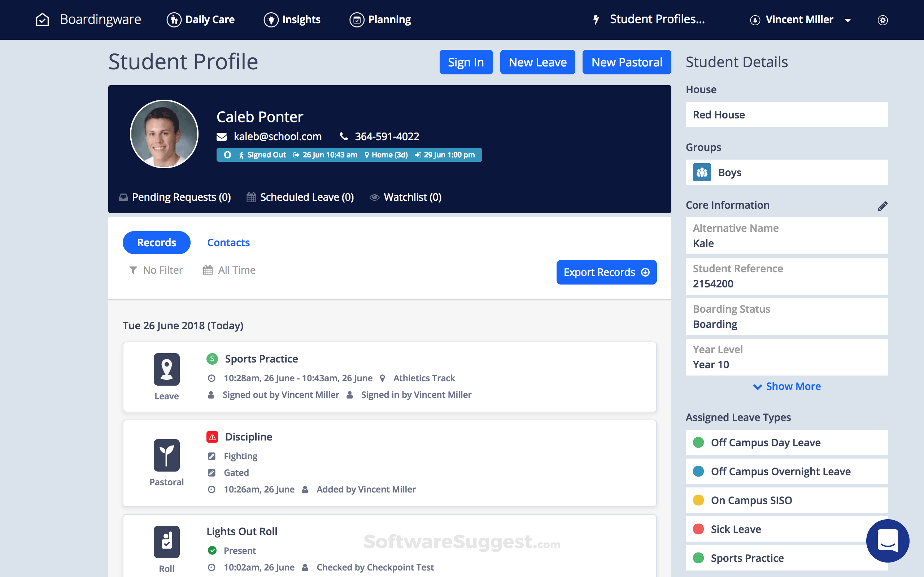924x577 pixels.
Task: Click the Leave record location pin icon
Action: [167, 369]
